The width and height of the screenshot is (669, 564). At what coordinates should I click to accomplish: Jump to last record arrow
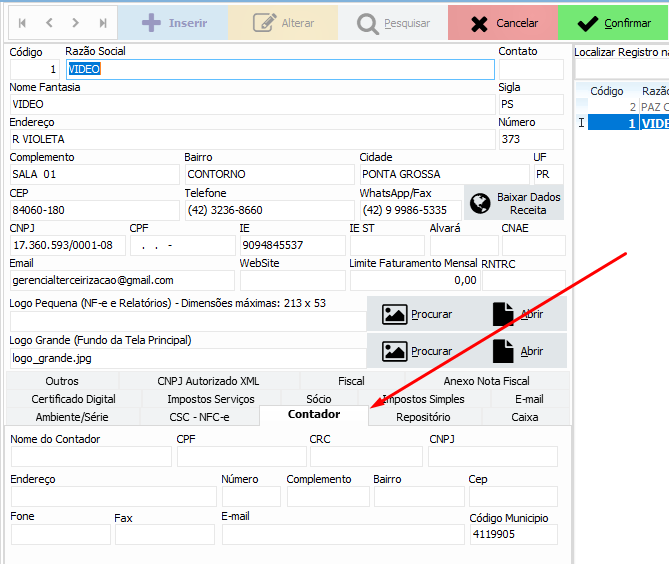point(103,22)
